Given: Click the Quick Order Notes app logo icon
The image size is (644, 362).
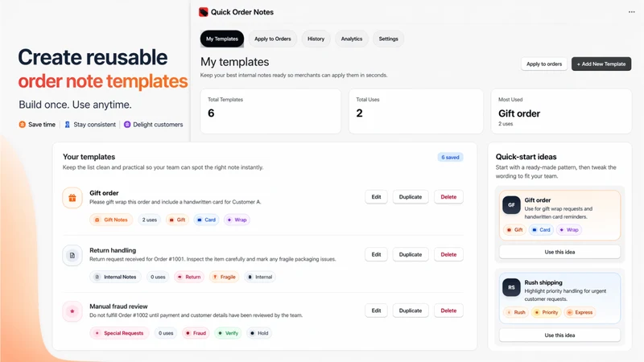Looking at the screenshot, I should [204, 12].
